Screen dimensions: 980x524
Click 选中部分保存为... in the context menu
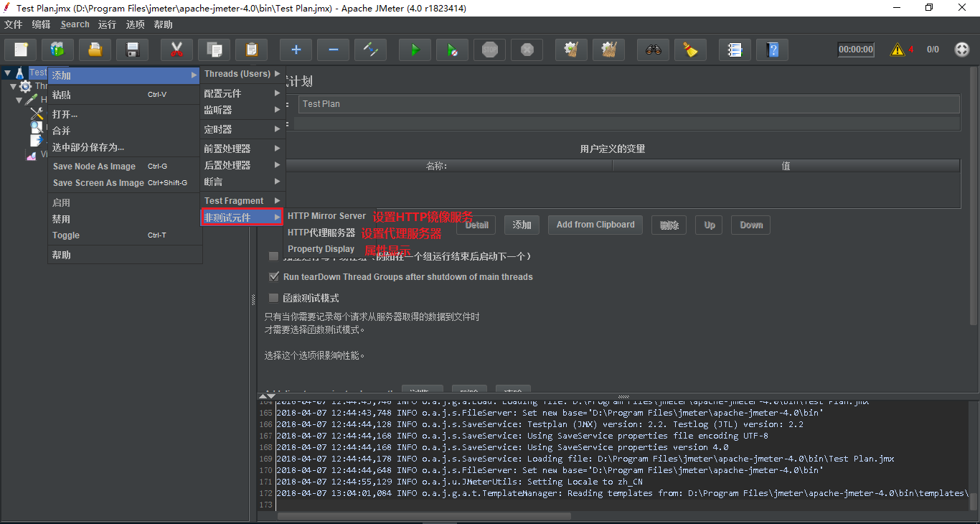[x=124, y=147]
